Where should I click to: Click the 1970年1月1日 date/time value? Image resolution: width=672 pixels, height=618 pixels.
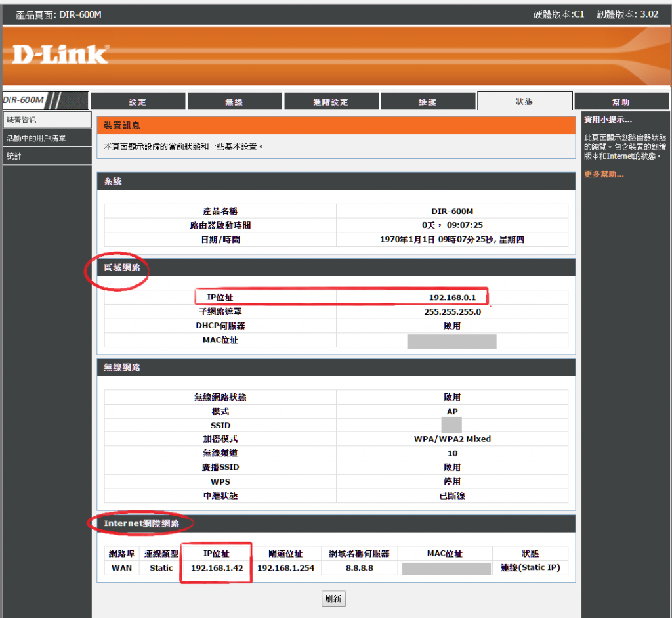tap(452, 239)
